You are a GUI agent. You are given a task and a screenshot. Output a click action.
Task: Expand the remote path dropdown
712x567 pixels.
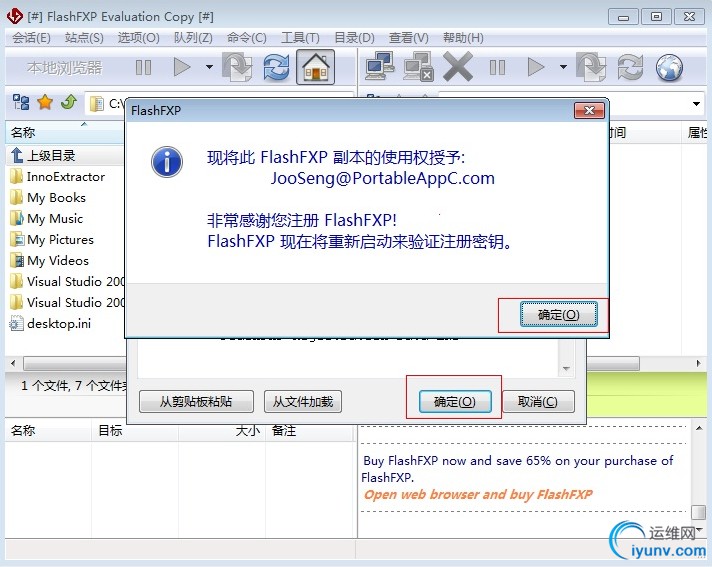click(x=696, y=104)
